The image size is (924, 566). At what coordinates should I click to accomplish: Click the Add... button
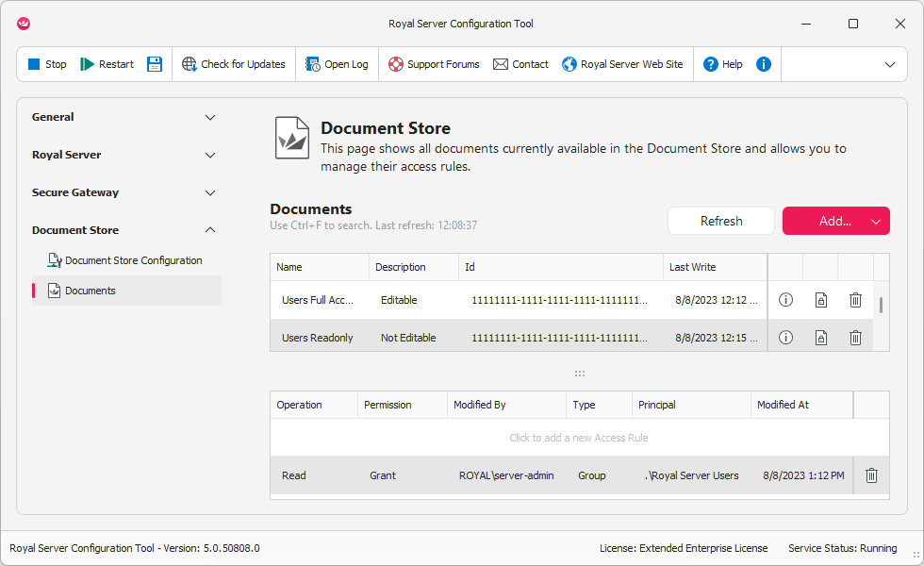tap(835, 221)
